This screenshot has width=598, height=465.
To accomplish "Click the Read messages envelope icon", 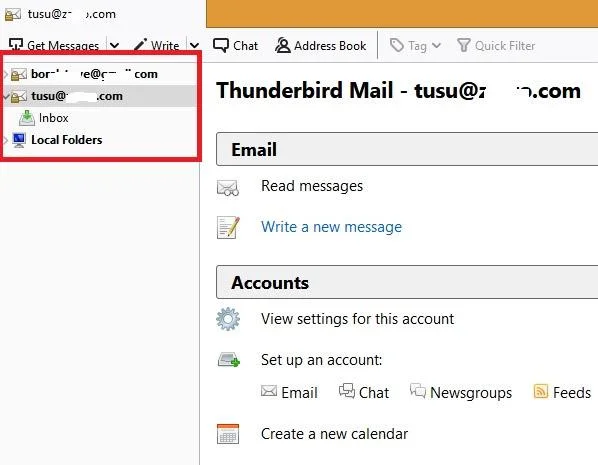I will pos(228,188).
